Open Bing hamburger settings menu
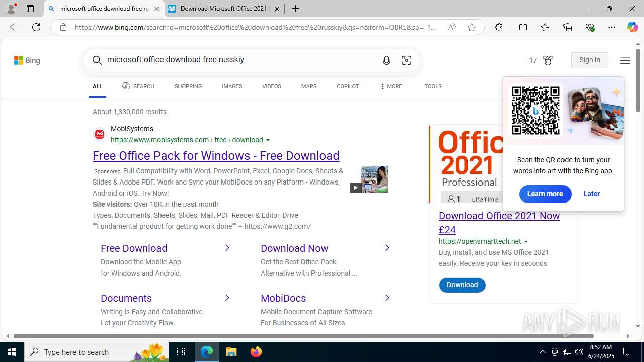 pos(625,60)
